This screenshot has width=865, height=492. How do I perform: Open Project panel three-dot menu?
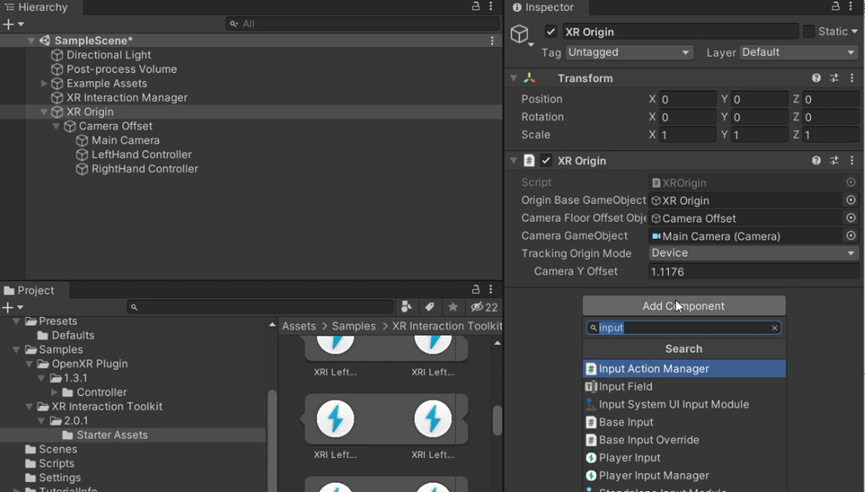[490, 289]
